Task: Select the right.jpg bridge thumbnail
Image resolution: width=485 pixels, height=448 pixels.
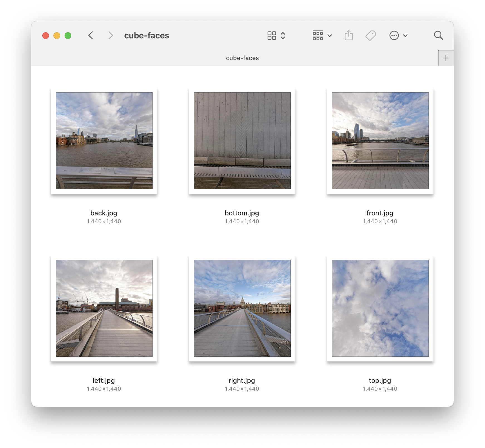Action: [242, 308]
